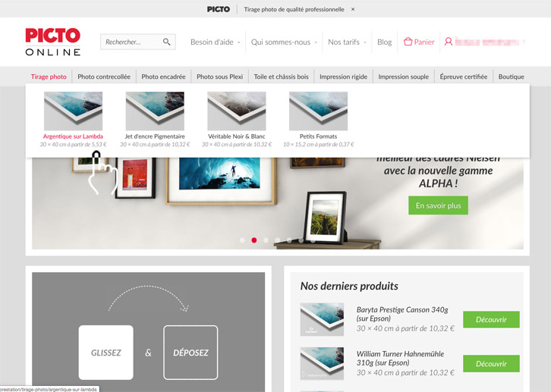Select the Jet d'encre Pigmentaire thumbnail
The image size is (551, 392).
coord(155,111)
